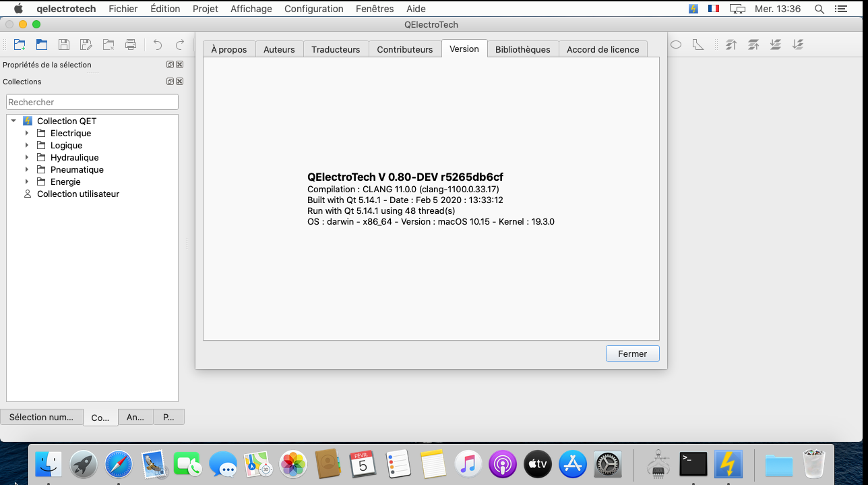Click the French flag input source icon
The width and height of the screenshot is (868, 485).
click(713, 9)
